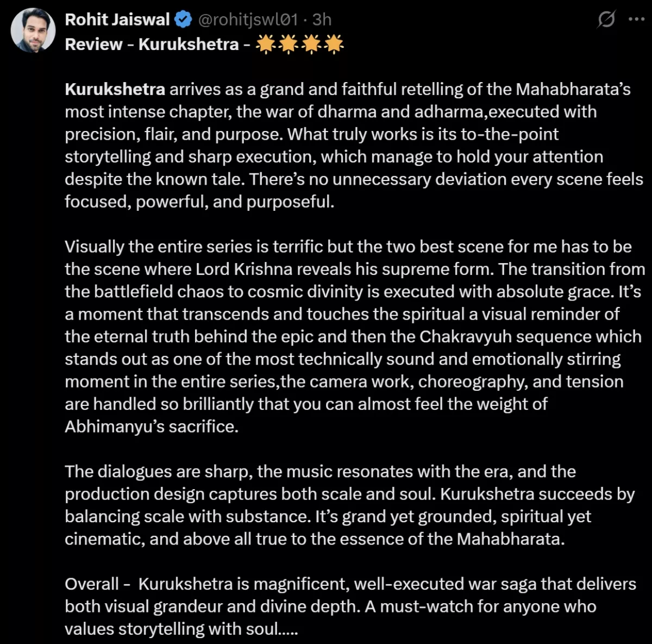Click the first star emoji in the rating
The width and height of the screenshot is (652, 644).
click(265, 43)
